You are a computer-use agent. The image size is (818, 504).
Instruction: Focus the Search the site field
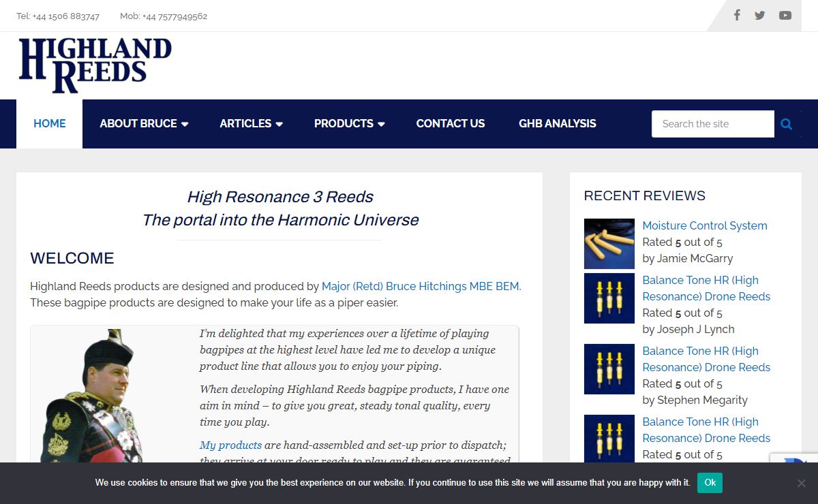(x=713, y=124)
